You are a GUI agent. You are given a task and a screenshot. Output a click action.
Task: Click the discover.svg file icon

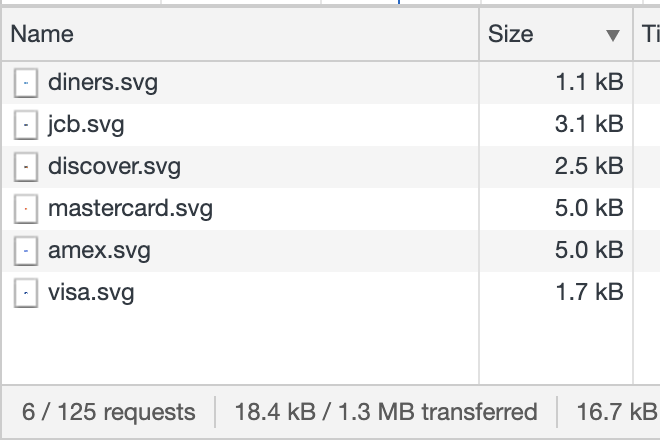25,167
